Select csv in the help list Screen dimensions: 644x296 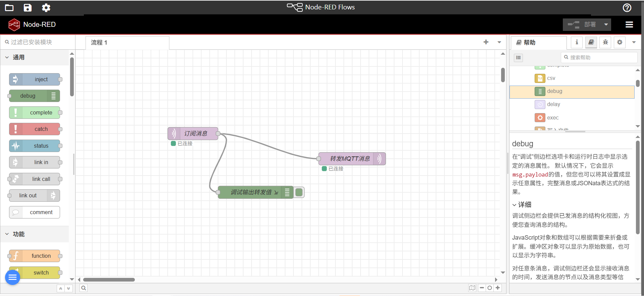click(572, 78)
